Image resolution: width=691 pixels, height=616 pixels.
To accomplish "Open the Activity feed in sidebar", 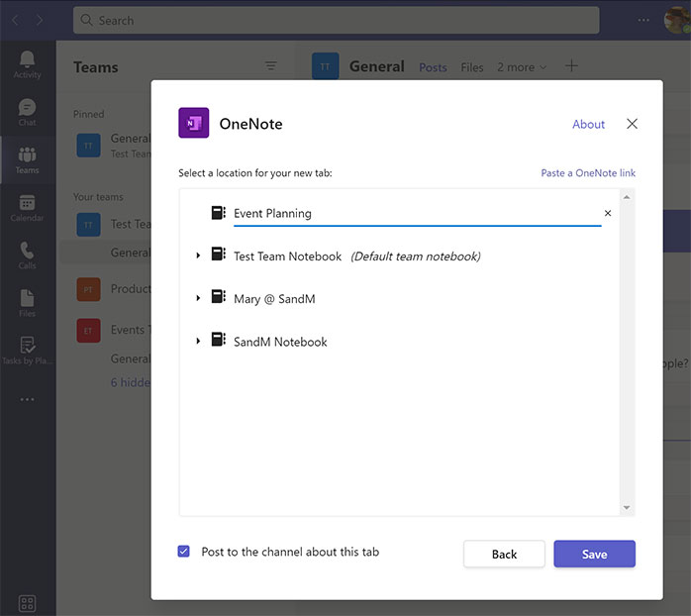I will click(27, 63).
